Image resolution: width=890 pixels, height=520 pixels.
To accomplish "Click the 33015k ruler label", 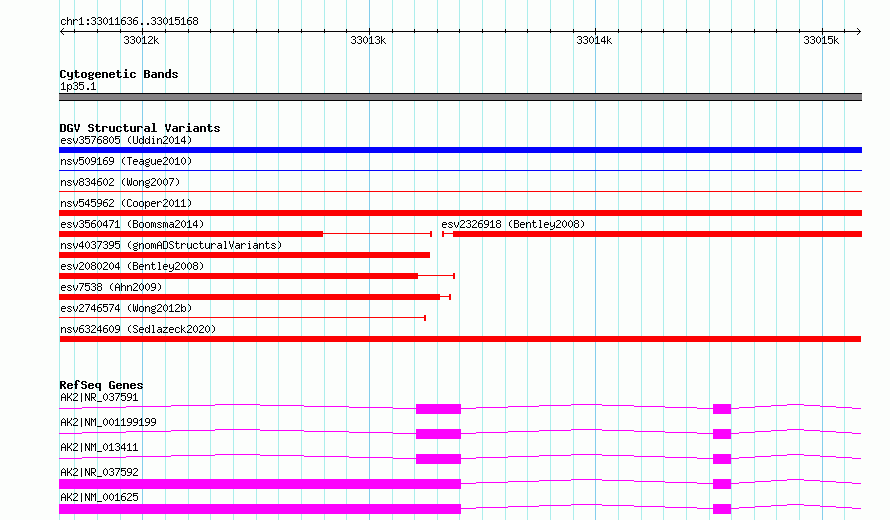I will click(821, 40).
